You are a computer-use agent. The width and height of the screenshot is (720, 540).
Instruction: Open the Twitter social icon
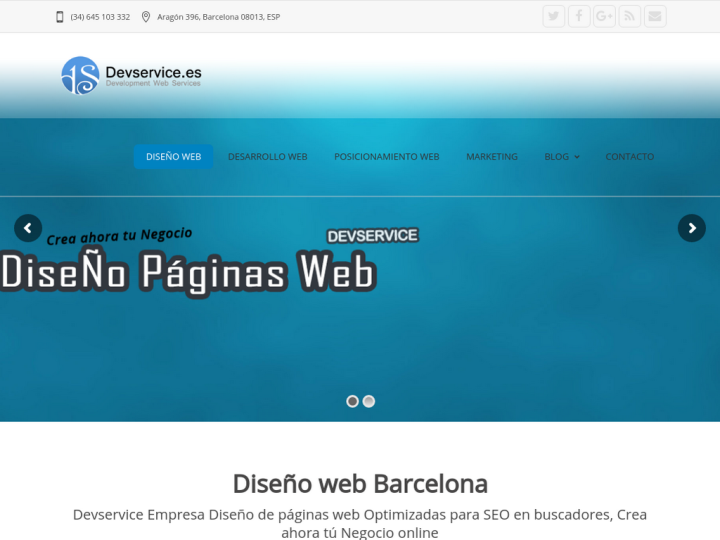click(x=554, y=16)
